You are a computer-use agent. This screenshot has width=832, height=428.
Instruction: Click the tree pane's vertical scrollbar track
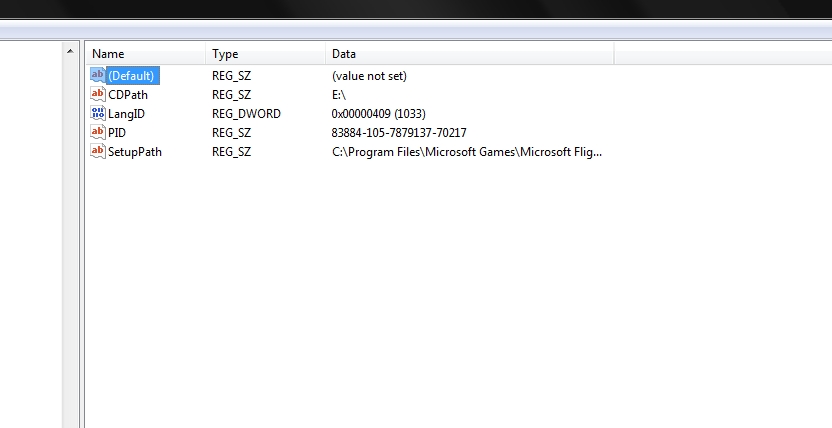pyautogui.click(x=70, y=244)
